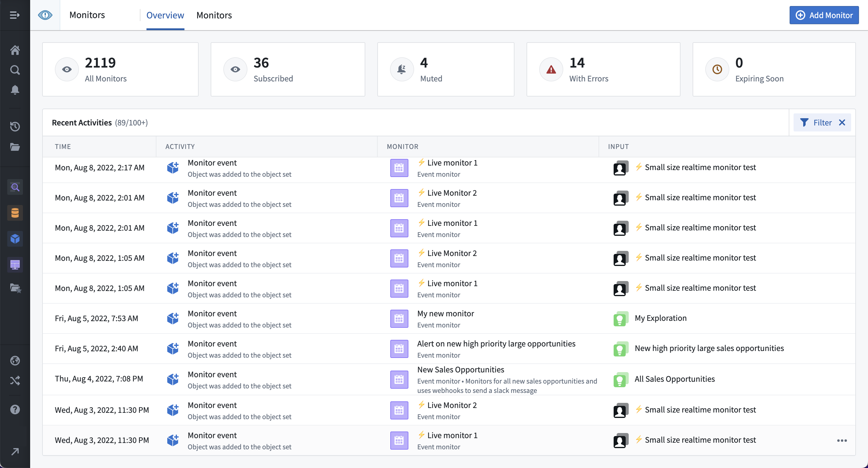
Task: Open the purple magnifier app icon
Action: pyautogui.click(x=15, y=187)
